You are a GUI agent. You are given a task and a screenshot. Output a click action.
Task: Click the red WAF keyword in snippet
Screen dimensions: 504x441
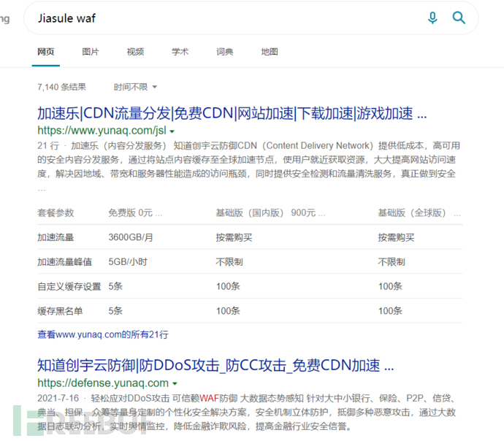point(209,398)
